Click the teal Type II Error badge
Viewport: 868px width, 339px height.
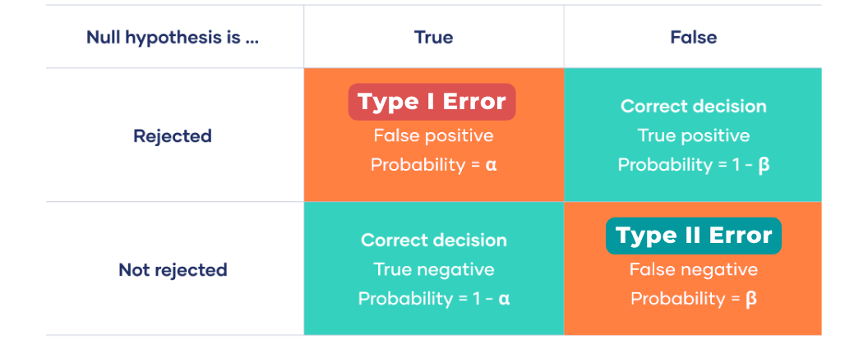(694, 236)
